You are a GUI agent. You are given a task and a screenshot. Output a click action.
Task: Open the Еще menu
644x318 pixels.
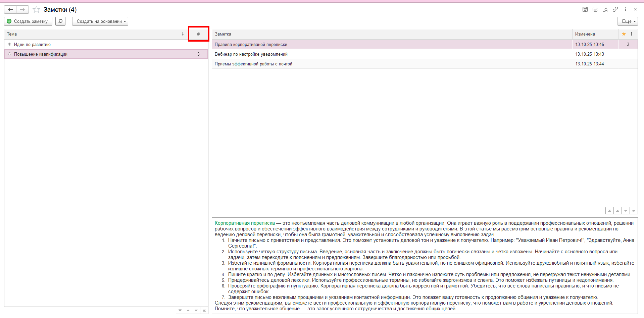[x=628, y=21]
